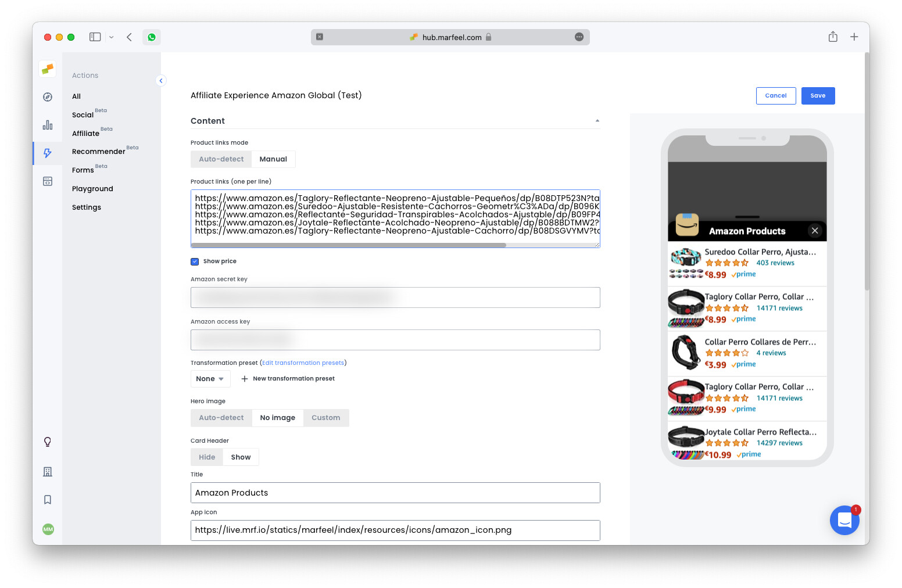Open the Marfeel home logo
Screen dimensions: 902x588
(x=47, y=69)
